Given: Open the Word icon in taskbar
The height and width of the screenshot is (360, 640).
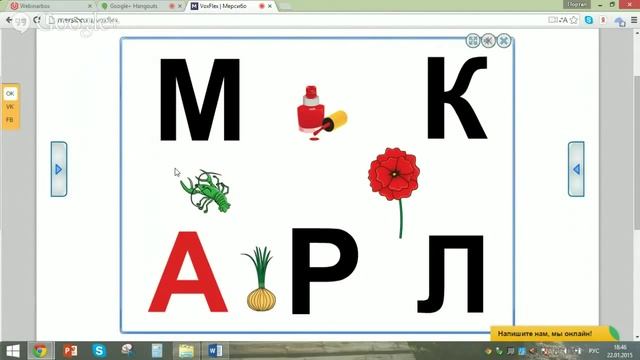Looking at the screenshot, I should click(x=215, y=351).
